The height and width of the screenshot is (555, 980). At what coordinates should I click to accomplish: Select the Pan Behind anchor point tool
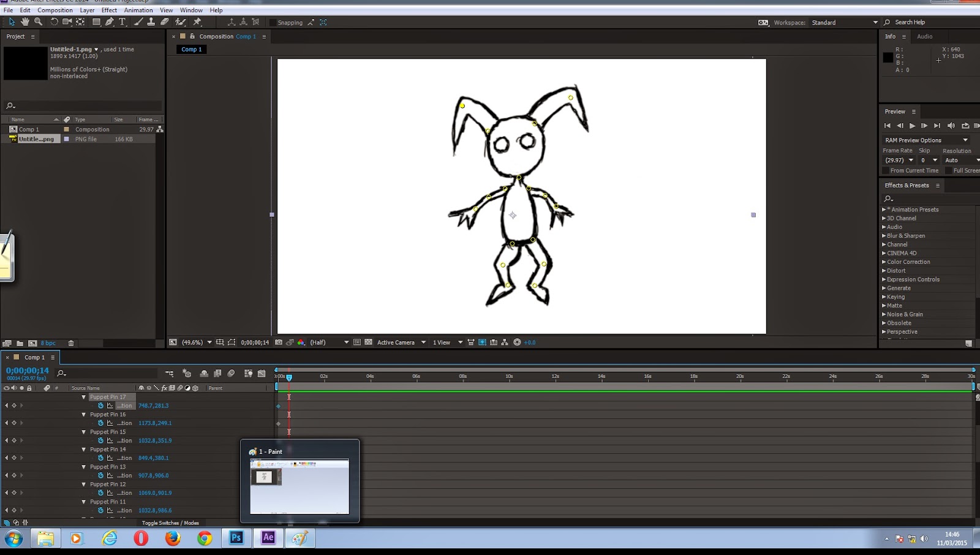point(80,22)
